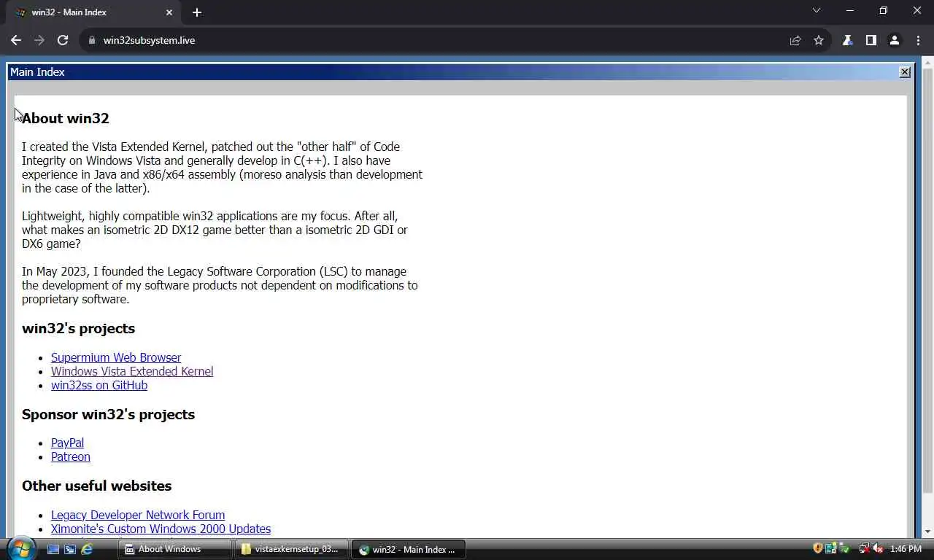The height and width of the screenshot is (560, 934).
Task: Open the profile avatar menu
Action: (x=894, y=40)
